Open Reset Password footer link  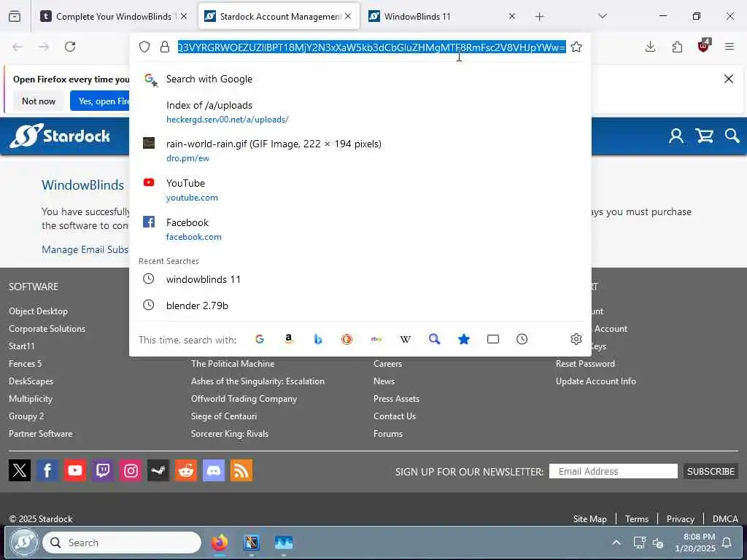pos(585,363)
